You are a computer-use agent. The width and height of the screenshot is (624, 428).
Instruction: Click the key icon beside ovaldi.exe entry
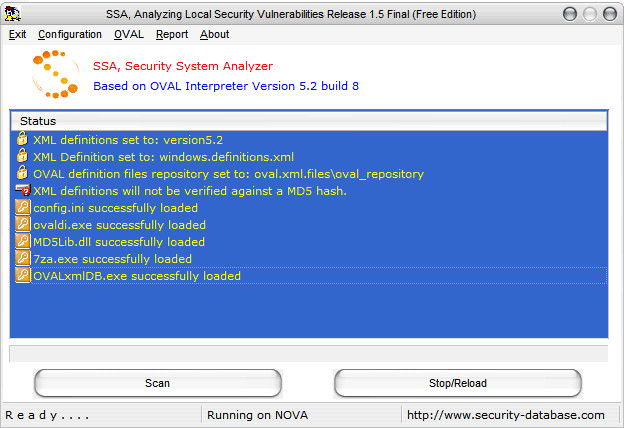(x=23, y=224)
